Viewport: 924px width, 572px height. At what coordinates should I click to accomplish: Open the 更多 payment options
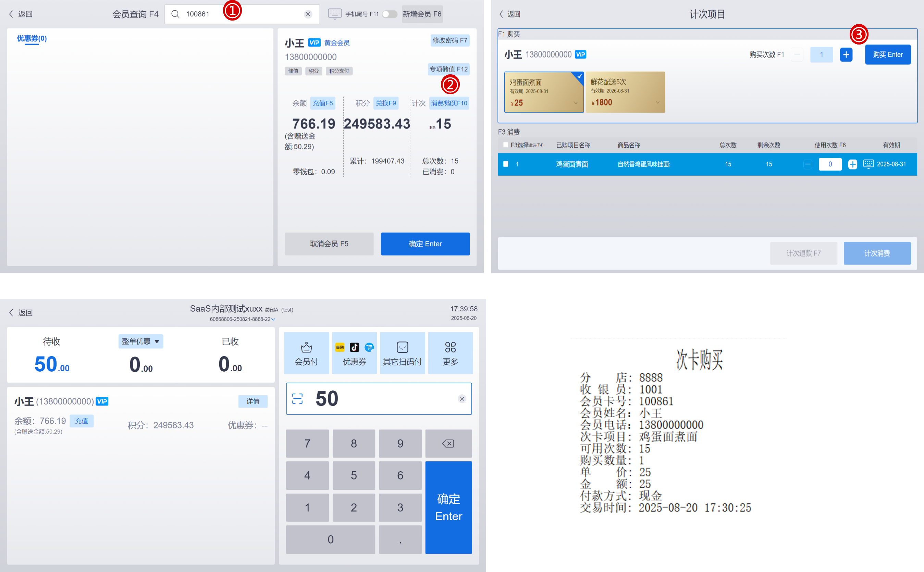coord(450,353)
